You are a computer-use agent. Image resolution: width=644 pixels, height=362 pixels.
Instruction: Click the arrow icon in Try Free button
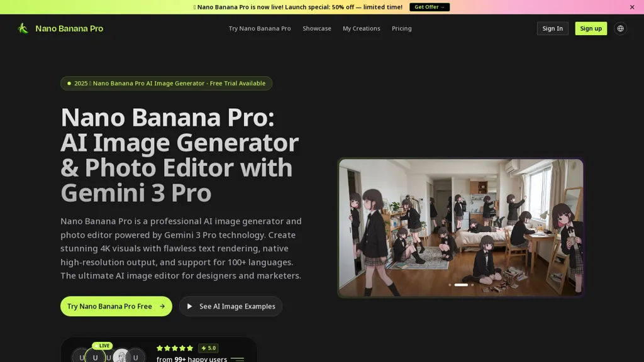click(x=162, y=306)
